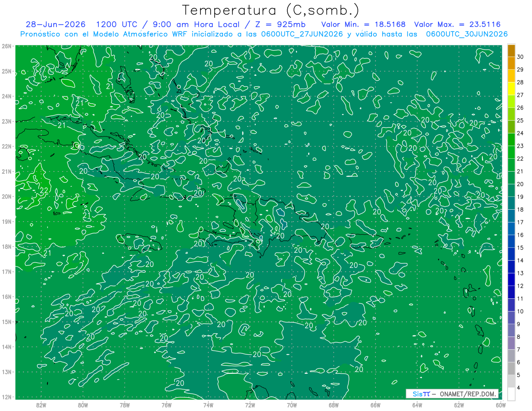Click the 74W longitude label

click(208, 405)
